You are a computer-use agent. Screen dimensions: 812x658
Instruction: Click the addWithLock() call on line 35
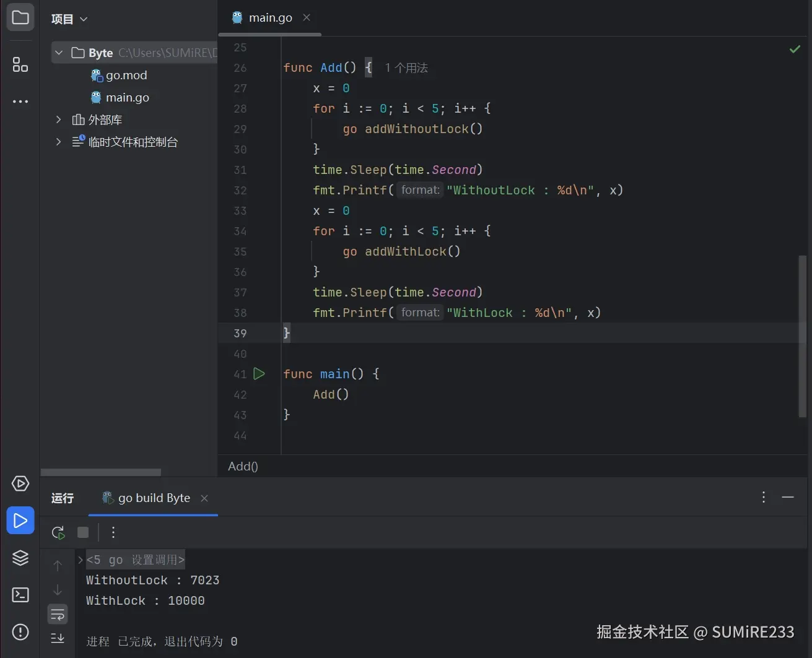pos(413,251)
